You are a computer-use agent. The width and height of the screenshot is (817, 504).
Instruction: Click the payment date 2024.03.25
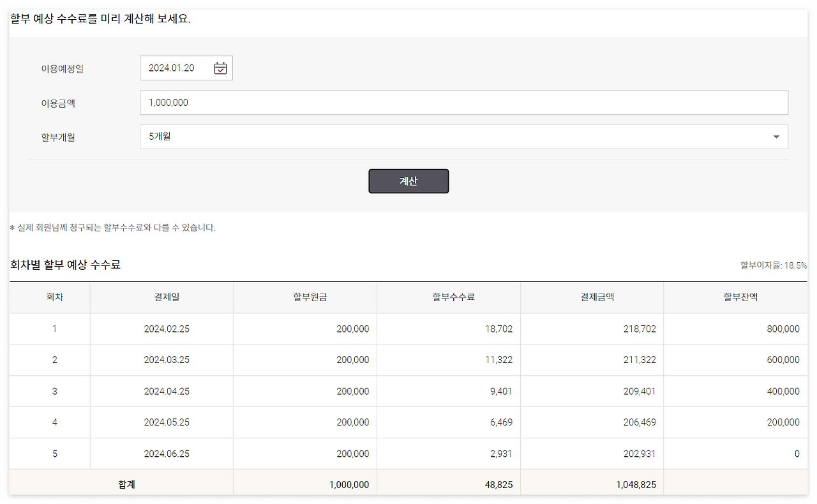click(x=167, y=360)
